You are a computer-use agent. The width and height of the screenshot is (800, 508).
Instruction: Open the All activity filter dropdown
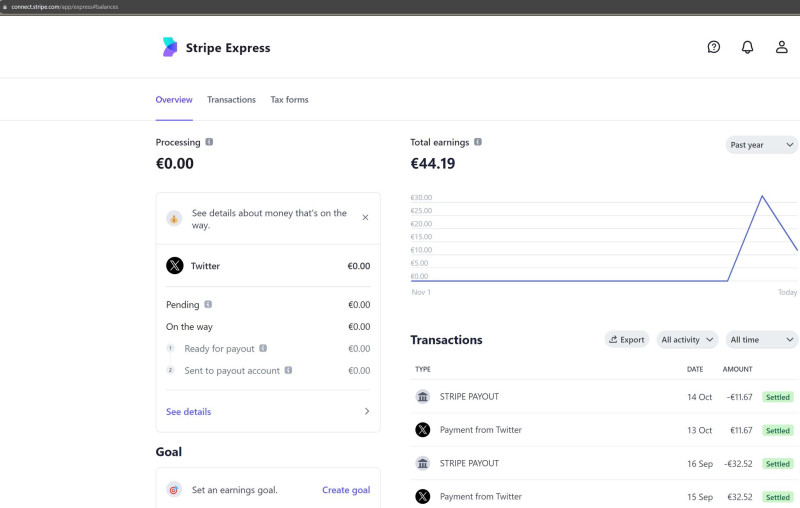[x=687, y=340]
